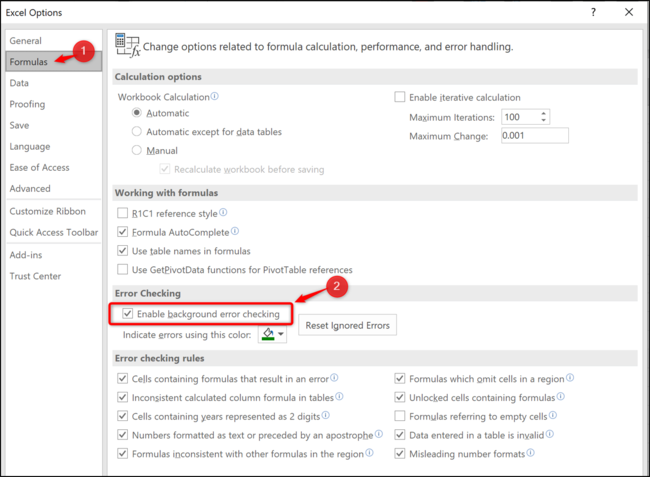Open the General options category
This screenshot has height=477, width=650.
coord(53,41)
